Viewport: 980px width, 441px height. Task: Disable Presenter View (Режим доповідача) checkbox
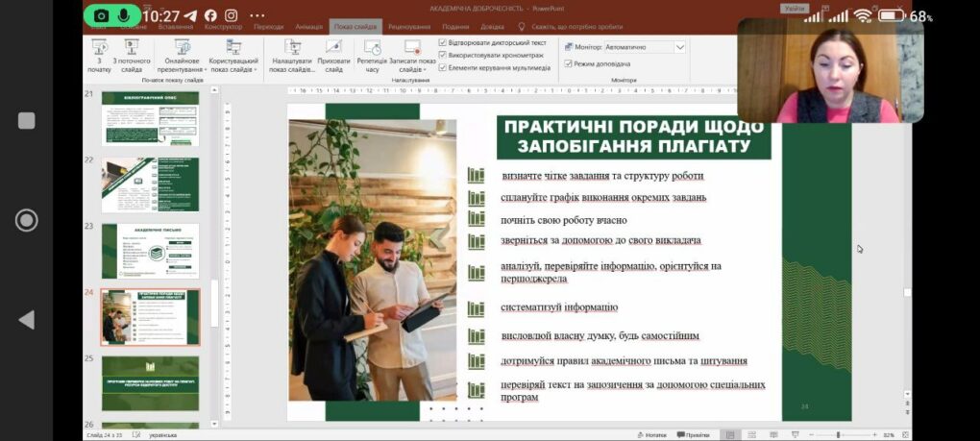[567, 63]
